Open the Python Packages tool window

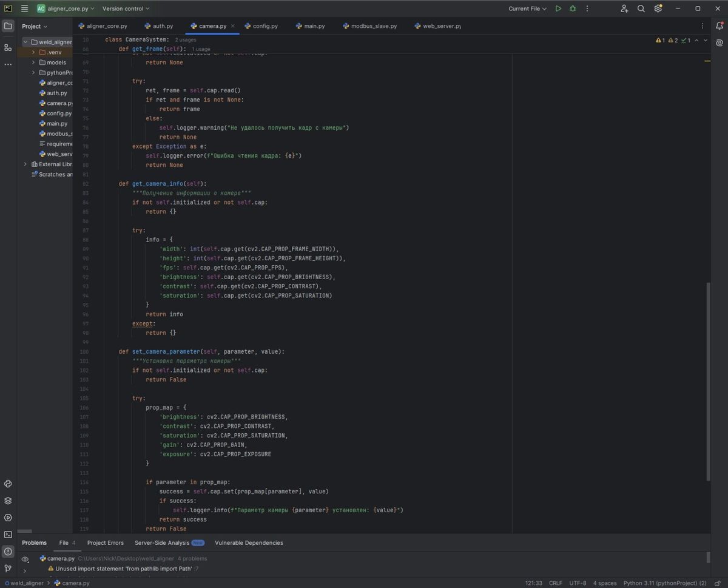pos(8,484)
